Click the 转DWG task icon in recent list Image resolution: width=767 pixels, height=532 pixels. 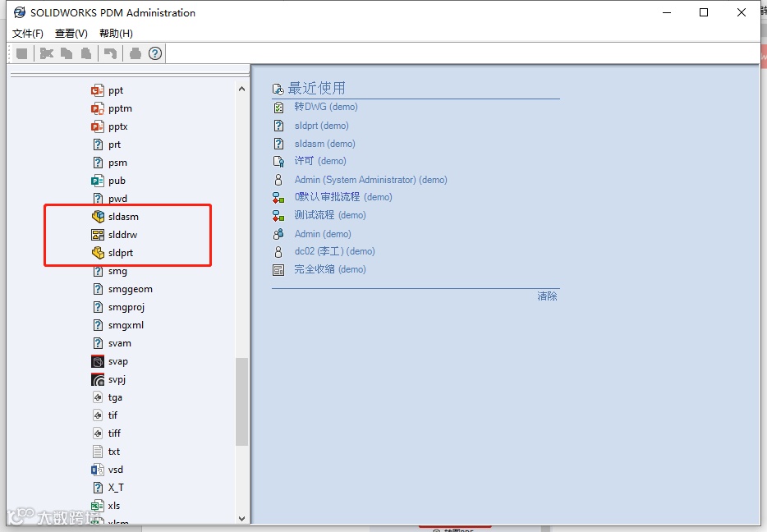tap(278, 107)
